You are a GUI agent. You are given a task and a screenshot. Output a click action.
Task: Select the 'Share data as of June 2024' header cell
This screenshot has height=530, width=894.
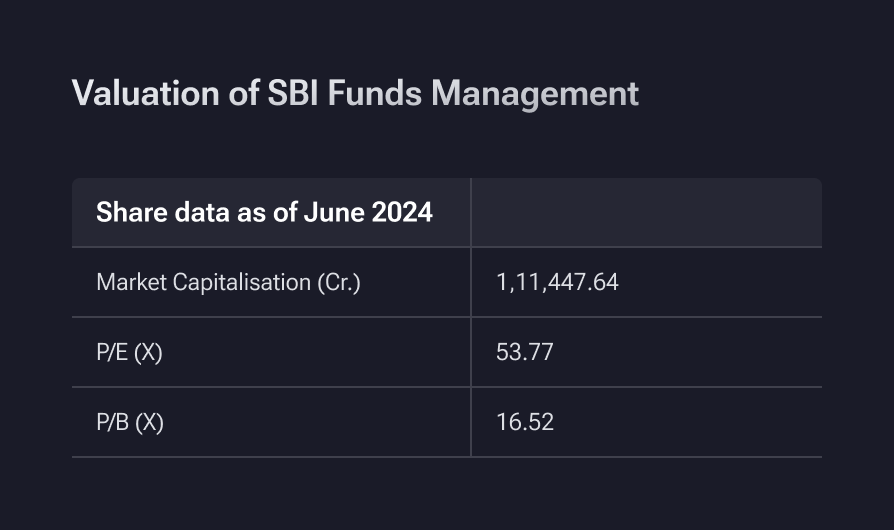pyautogui.click(x=271, y=213)
